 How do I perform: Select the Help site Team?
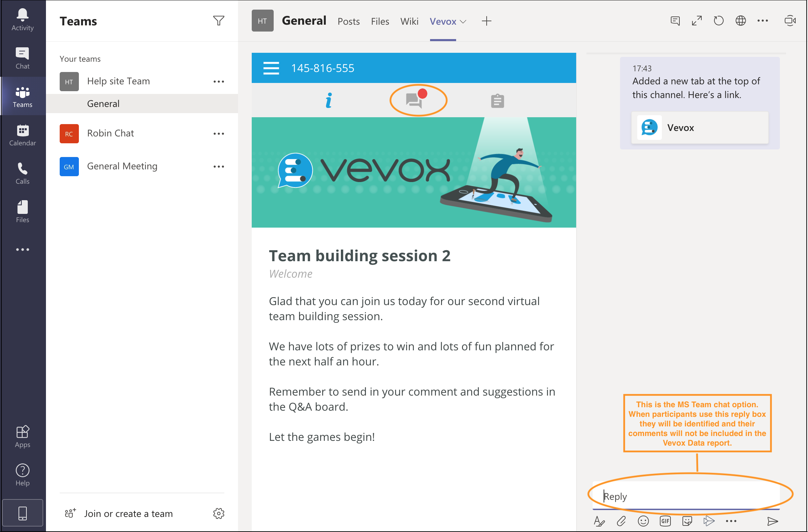[x=118, y=81]
